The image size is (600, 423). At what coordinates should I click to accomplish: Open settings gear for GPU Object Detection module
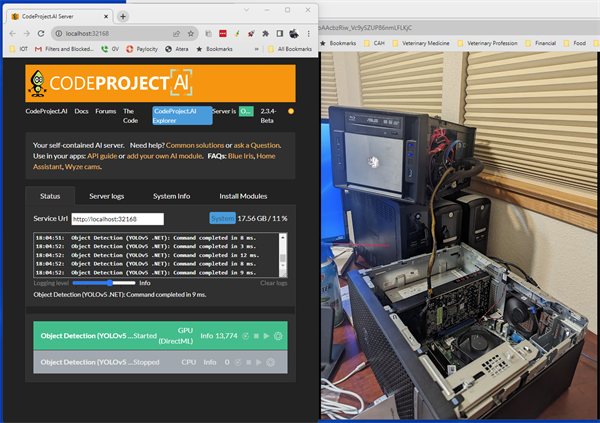tap(278, 336)
